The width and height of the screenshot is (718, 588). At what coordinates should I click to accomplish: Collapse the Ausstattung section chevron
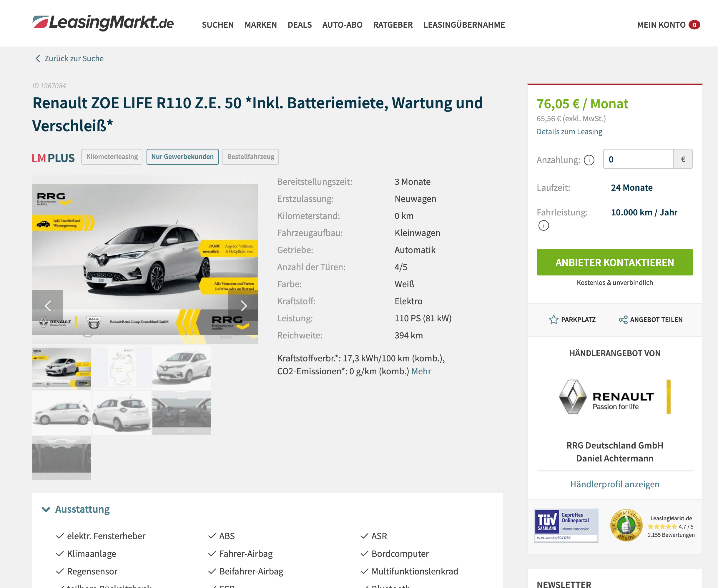pyautogui.click(x=46, y=509)
